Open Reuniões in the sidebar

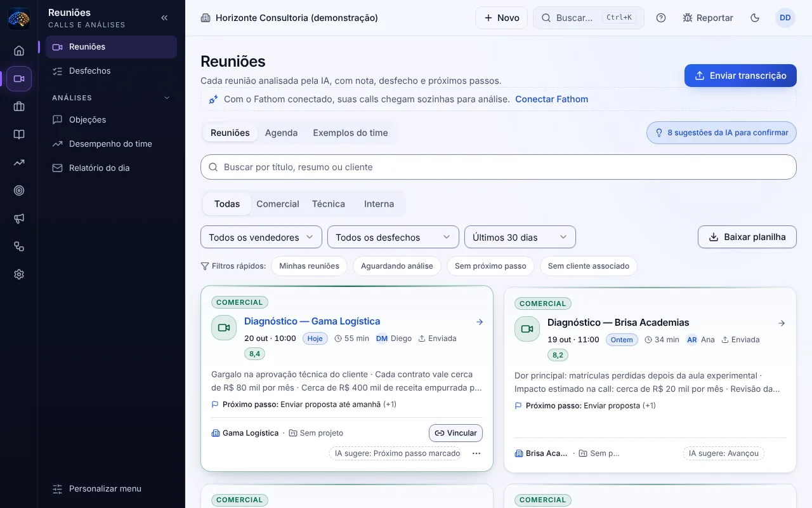(x=111, y=47)
